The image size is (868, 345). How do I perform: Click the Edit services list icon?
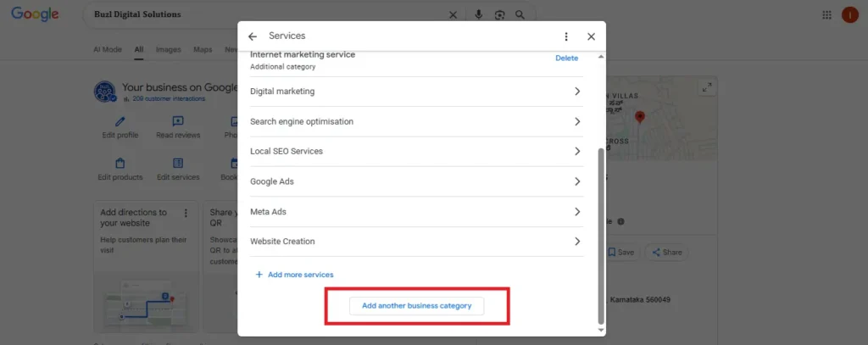pyautogui.click(x=178, y=164)
